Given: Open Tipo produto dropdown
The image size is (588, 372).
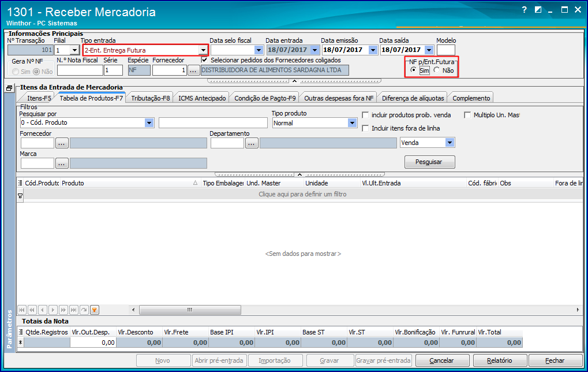Looking at the screenshot, I should click(352, 123).
